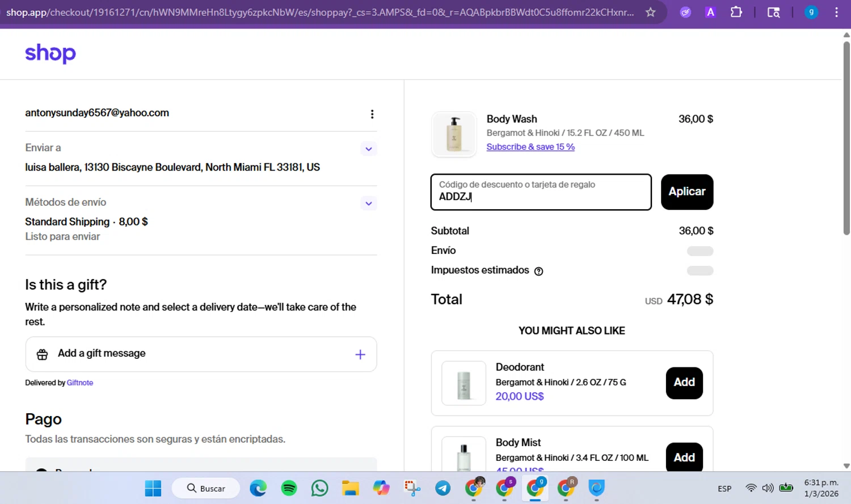Add Deodorant to the order
This screenshot has height=504, width=851.
click(x=684, y=383)
